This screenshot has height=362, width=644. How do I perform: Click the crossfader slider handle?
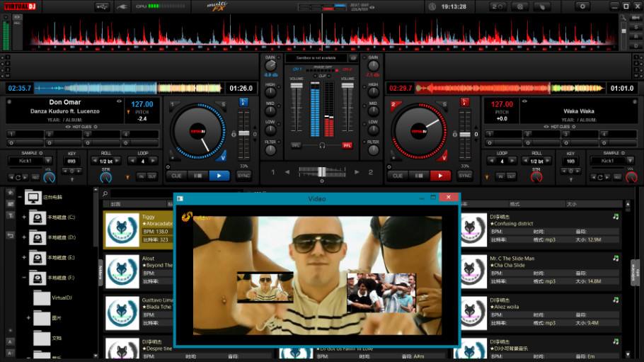[322, 171]
